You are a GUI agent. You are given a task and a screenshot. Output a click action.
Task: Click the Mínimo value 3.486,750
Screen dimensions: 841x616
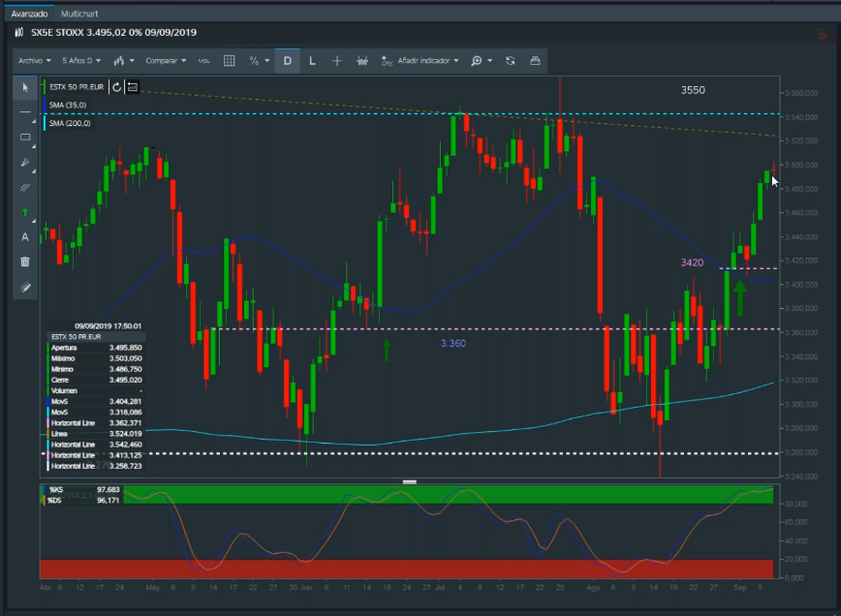[126, 369]
